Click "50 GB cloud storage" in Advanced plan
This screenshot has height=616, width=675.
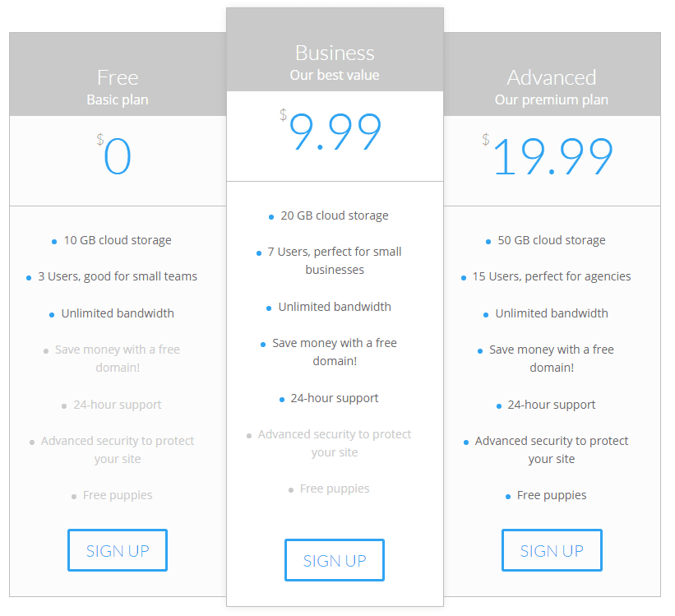[551, 240]
